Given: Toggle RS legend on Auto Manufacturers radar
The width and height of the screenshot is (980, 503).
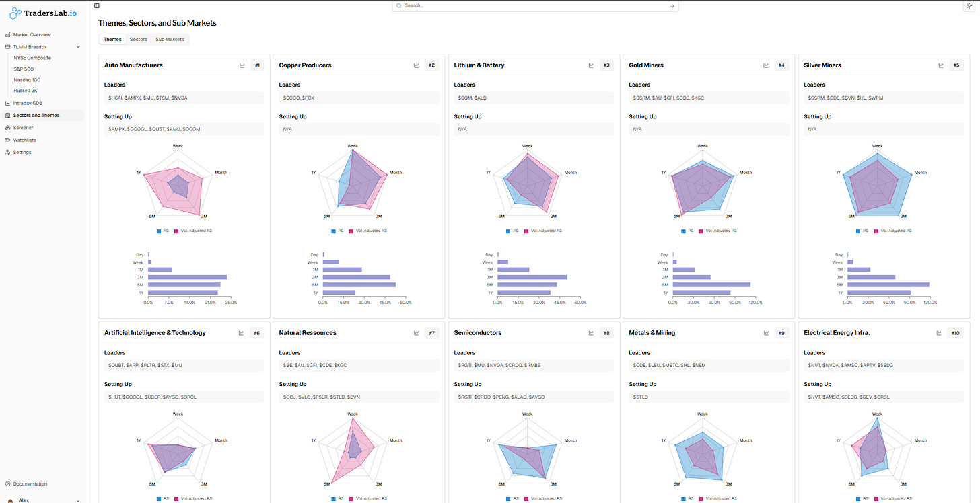Looking at the screenshot, I should tap(162, 231).
